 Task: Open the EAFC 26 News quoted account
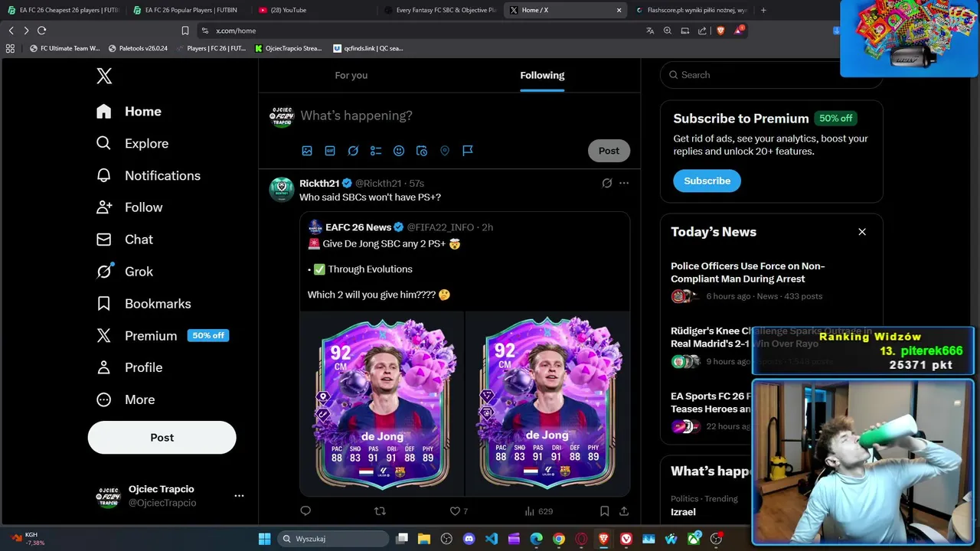click(358, 227)
